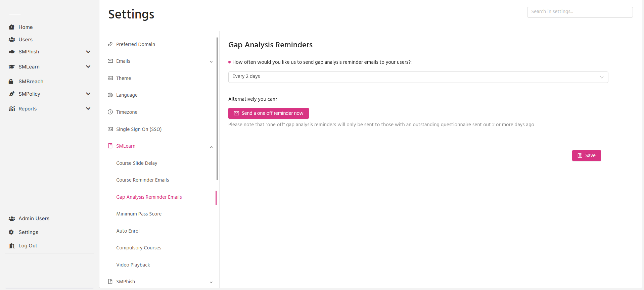Open the reminder frequency dropdown

(x=418, y=77)
